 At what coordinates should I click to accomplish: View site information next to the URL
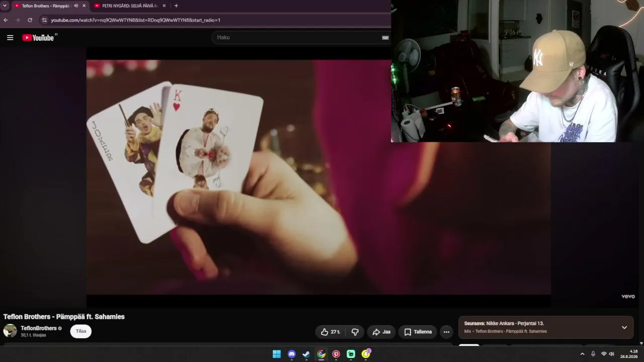click(44, 20)
